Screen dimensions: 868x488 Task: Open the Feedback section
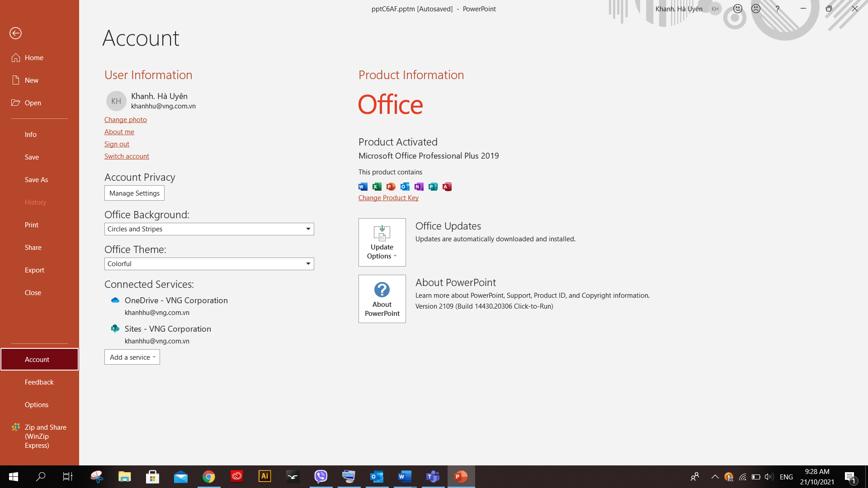point(39,382)
